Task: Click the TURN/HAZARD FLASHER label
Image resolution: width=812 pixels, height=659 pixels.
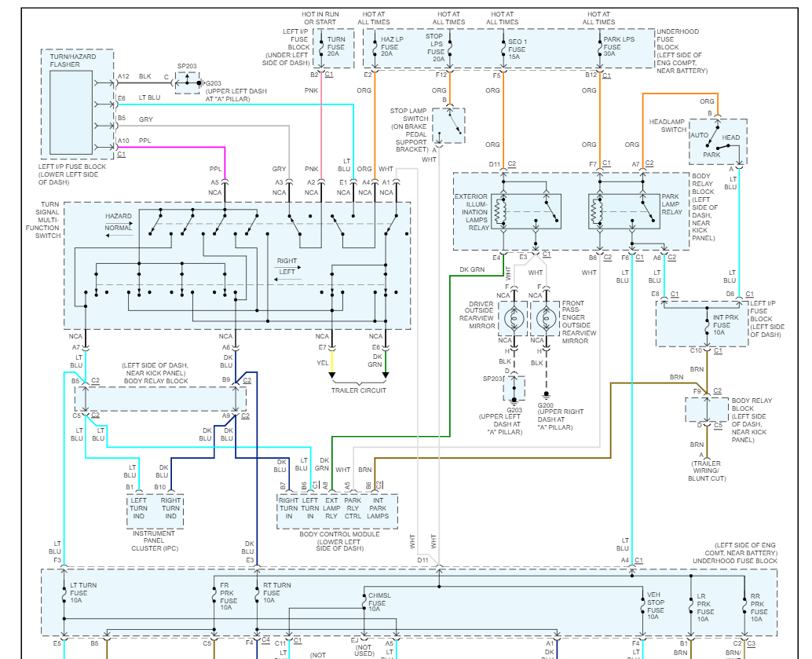Action: (72, 60)
